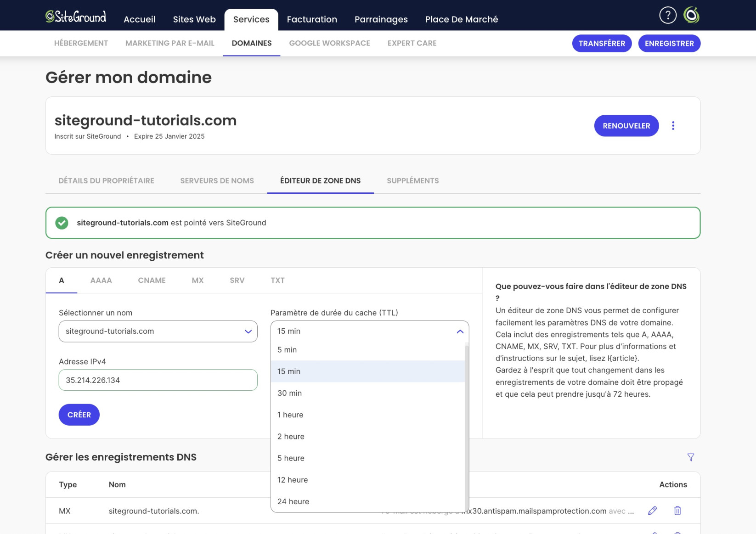Open the Serveurs de noms tab

click(217, 181)
